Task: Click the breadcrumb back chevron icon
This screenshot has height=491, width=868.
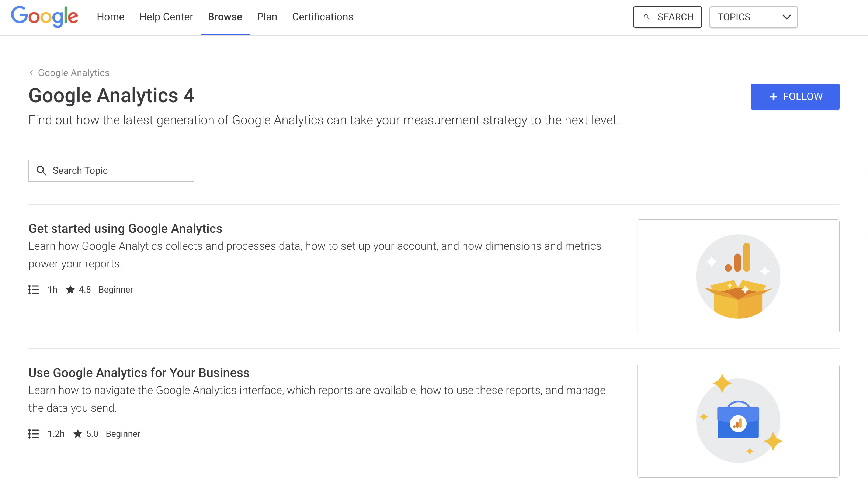Action: [x=31, y=73]
